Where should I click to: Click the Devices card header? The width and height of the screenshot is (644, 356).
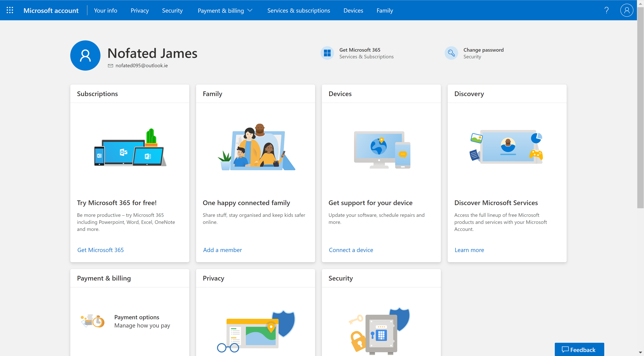[340, 94]
